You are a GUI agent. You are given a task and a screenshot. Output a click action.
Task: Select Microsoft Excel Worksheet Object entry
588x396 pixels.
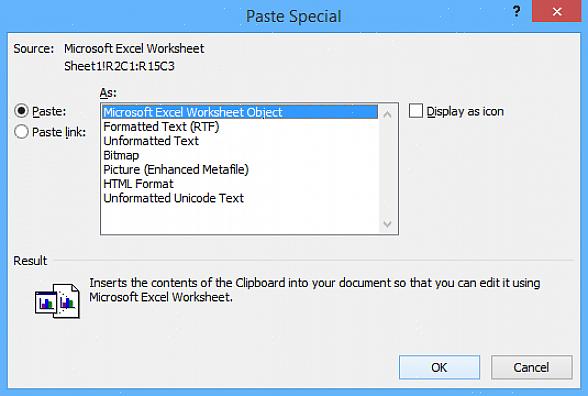tap(240, 112)
